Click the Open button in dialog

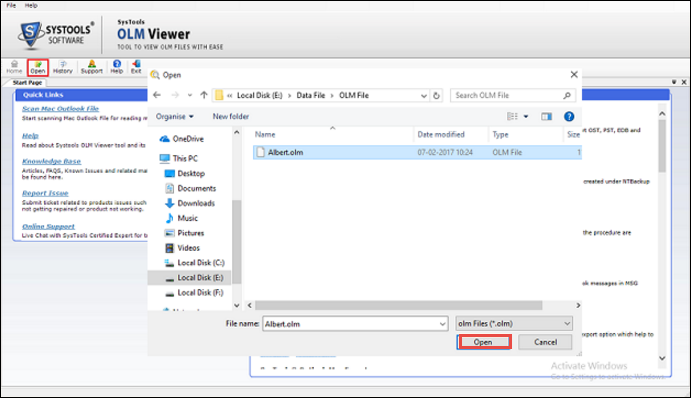pos(483,342)
